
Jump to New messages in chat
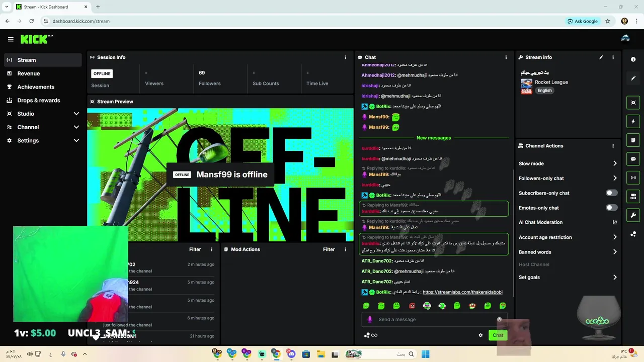coord(434,138)
